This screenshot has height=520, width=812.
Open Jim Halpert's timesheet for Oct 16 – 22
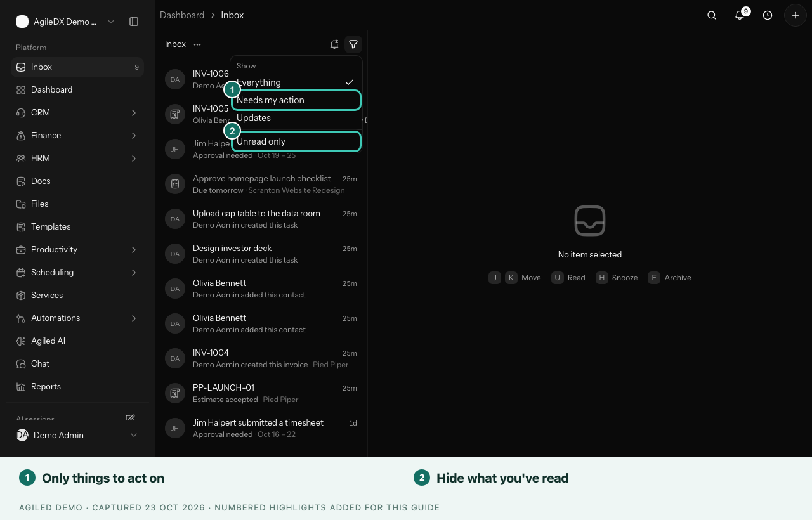[261, 428]
